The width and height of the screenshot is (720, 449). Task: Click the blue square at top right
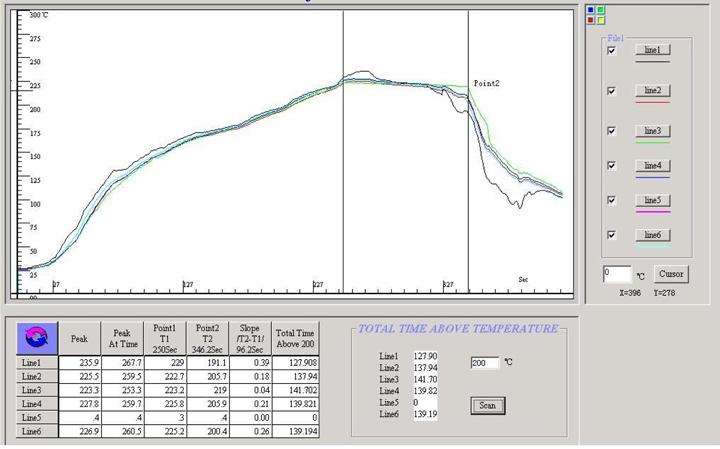tap(591, 10)
